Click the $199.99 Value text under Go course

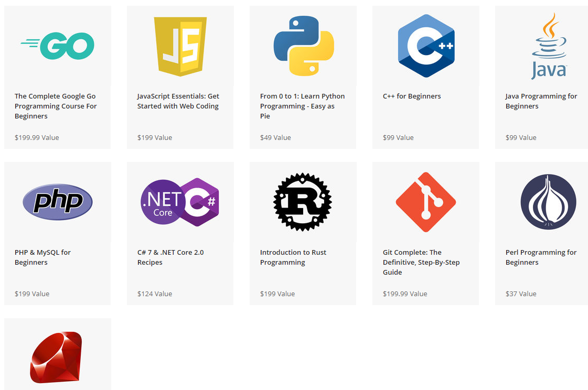click(x=37, y=137)
